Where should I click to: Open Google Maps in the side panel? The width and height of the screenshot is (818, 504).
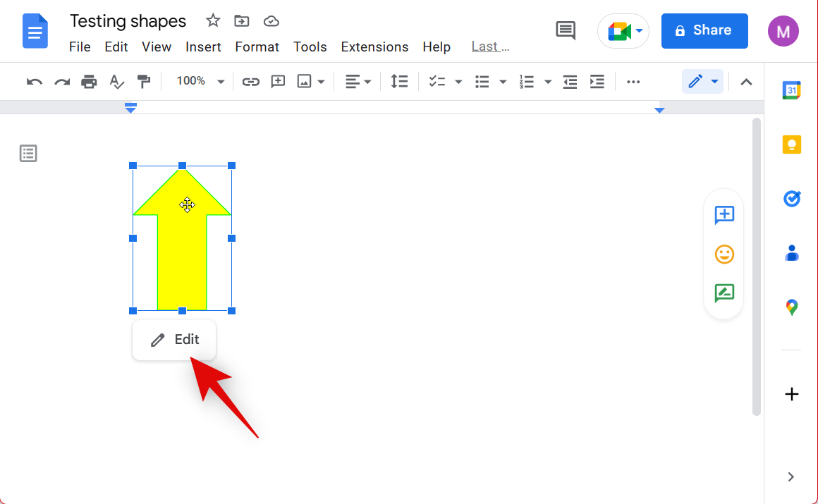tap(791, 307)
